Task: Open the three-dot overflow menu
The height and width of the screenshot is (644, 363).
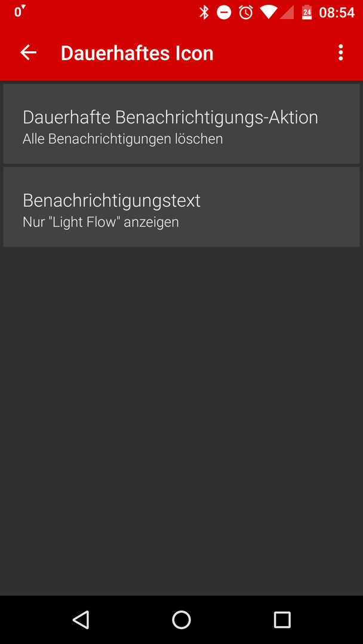Action: tap(340, 52)
